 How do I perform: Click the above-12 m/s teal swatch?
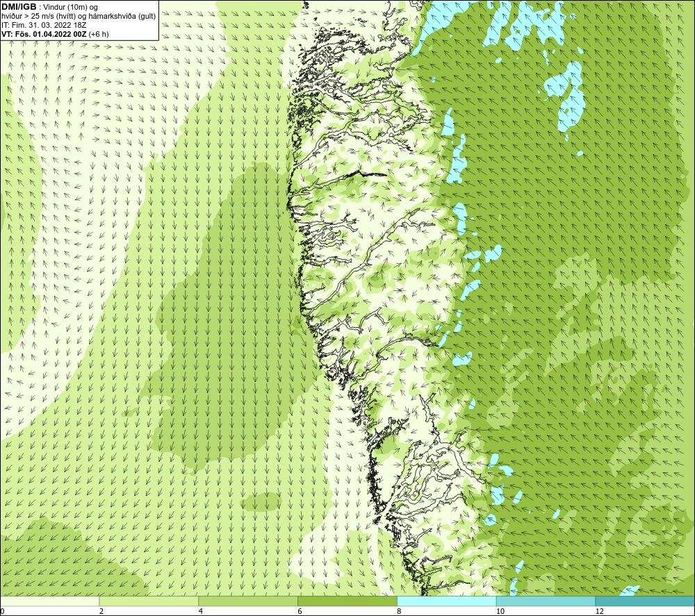[645, 601]
